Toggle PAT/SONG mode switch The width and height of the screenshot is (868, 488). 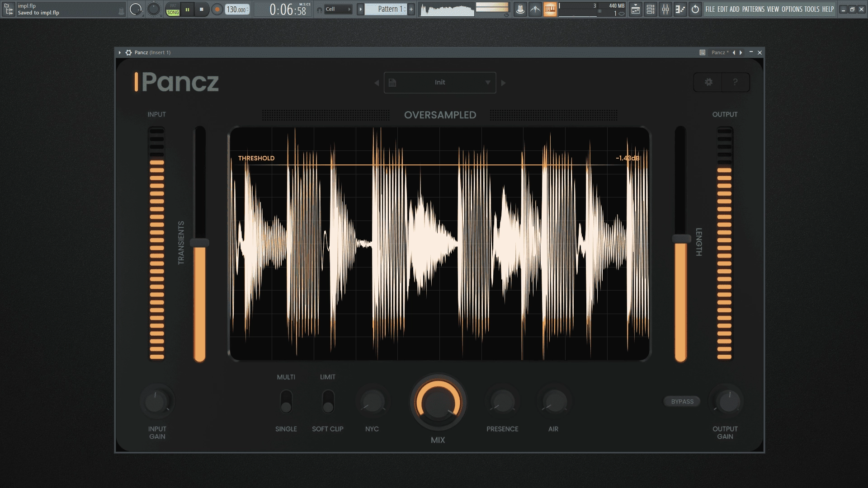point(173,9)
